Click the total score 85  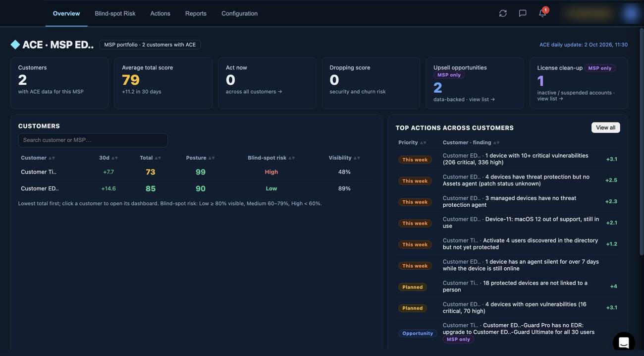[151, 188]
